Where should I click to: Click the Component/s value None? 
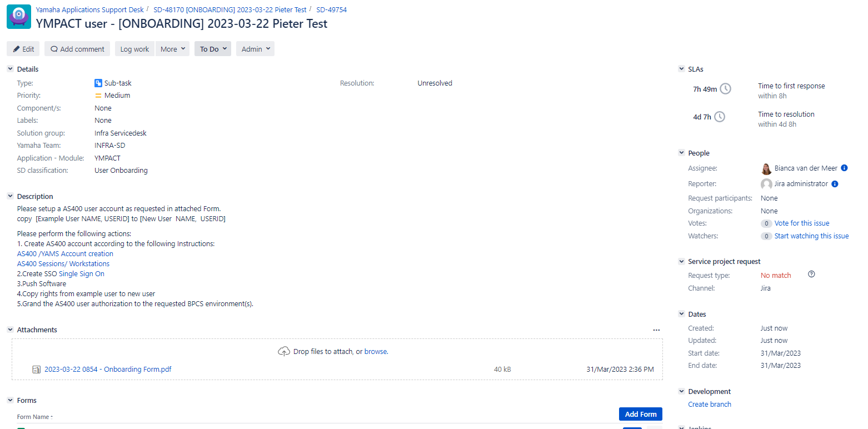pyautogui.click(x=103, y=108)
